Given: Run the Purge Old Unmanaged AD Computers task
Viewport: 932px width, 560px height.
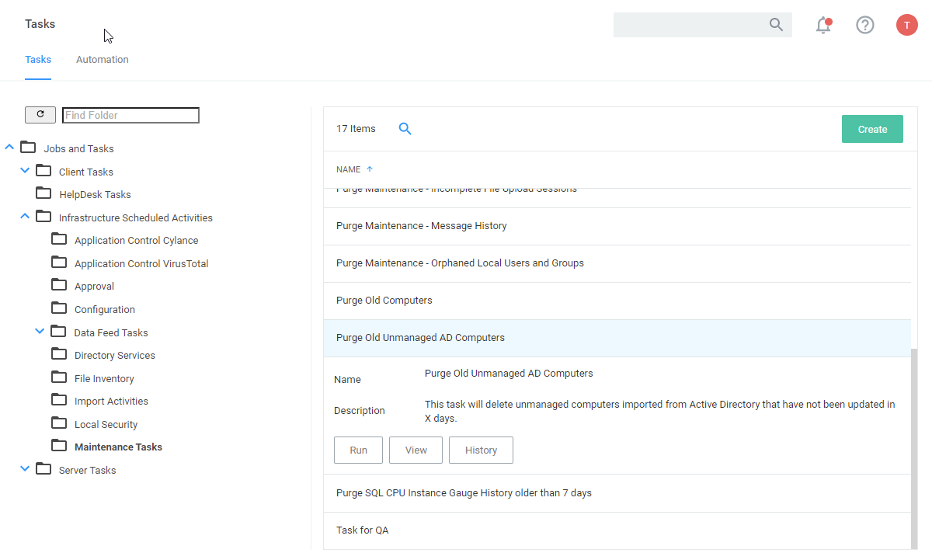Looking at the screenshot, I should (358, 450).
